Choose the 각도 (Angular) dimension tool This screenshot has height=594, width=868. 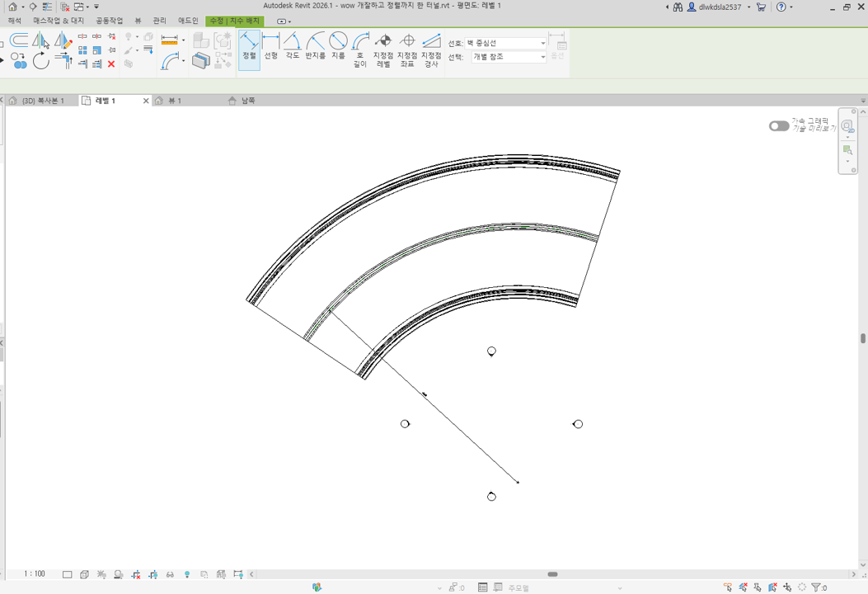(293, 46)
